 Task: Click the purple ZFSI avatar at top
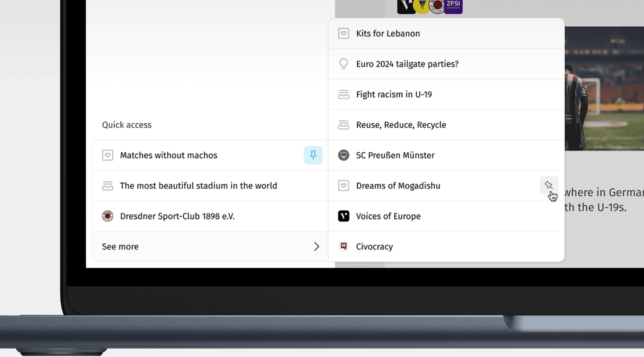453,6
